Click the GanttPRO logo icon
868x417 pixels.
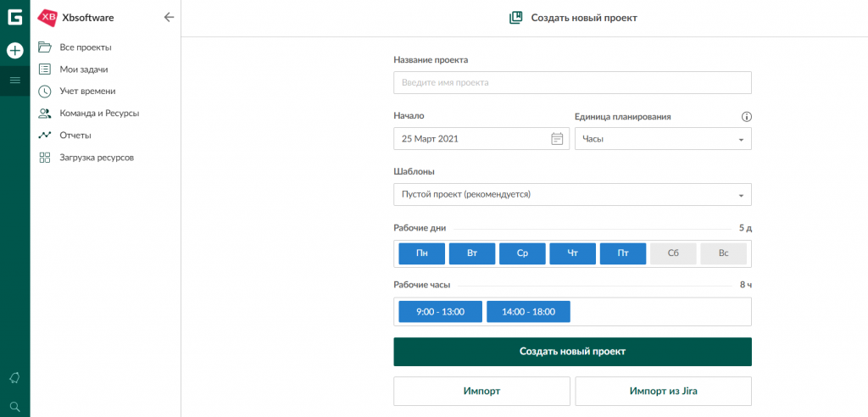[14, 17]
